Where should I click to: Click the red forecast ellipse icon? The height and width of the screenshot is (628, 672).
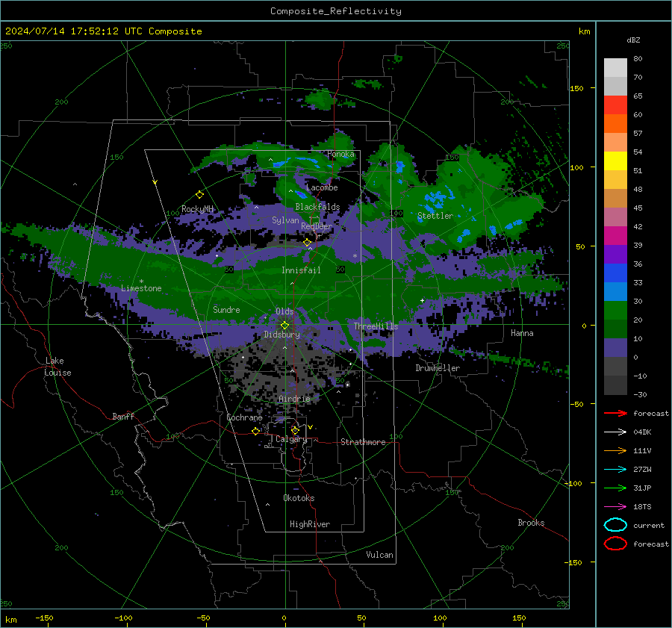tap(615, 544)
